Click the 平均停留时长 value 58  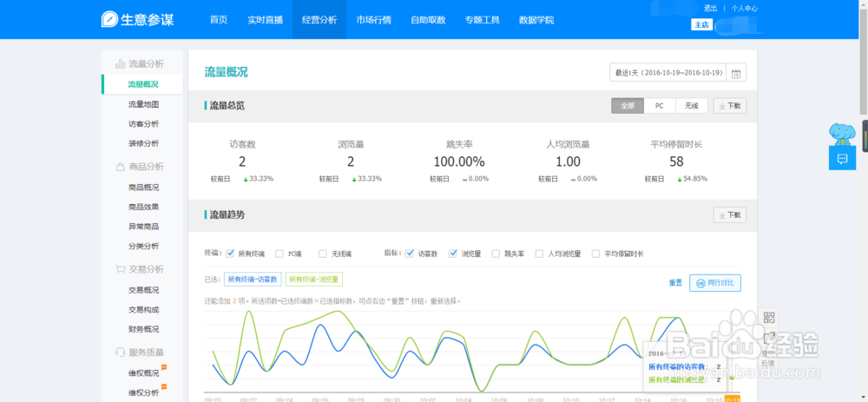point(676,161)
